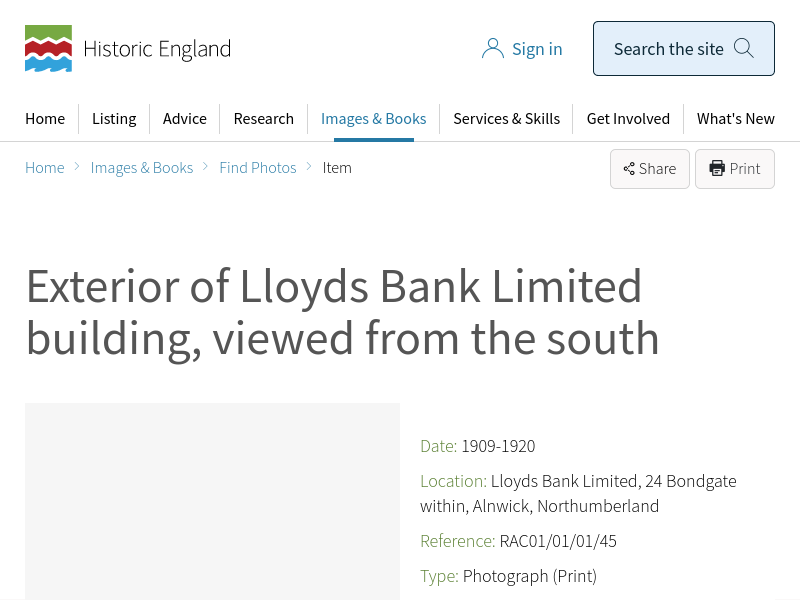Go to the Advice section

pyautogui.click(x=185, y=119)
